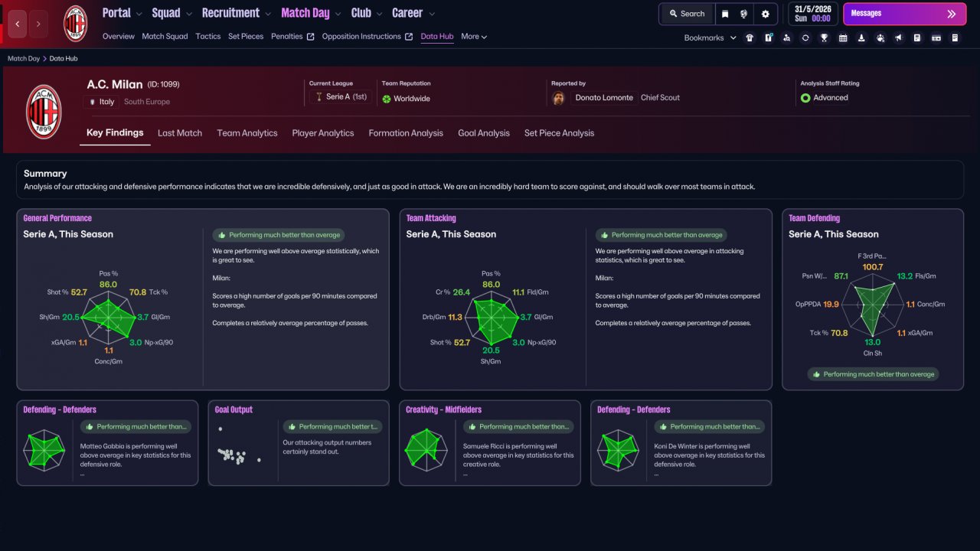The width and height of the screenshot is (980, 551).
Task: Switch to the Player Analytics tab
Action: (x=323, y=133)
